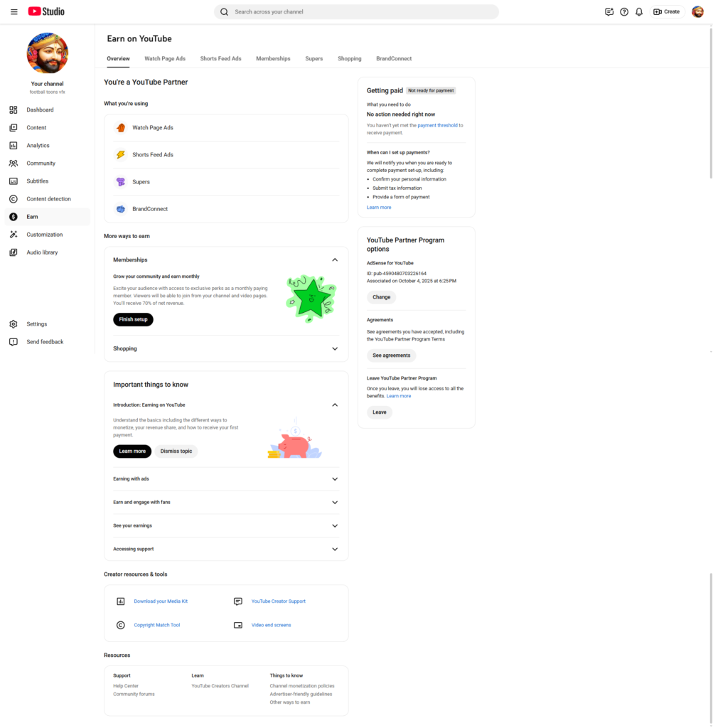Click the payment threshold link
Viewport: 713px width, 728px height.
point(437,125)
